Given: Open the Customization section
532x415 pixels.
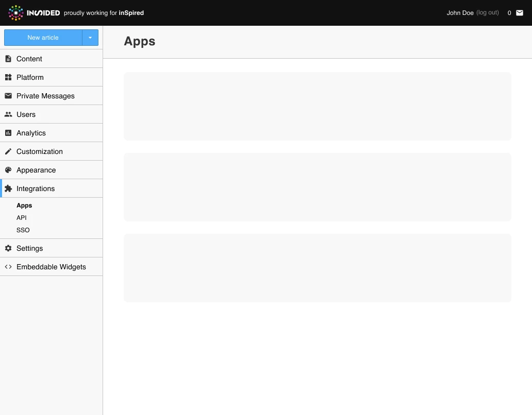Looking at the screenshot, I should [x=51, y=151].
